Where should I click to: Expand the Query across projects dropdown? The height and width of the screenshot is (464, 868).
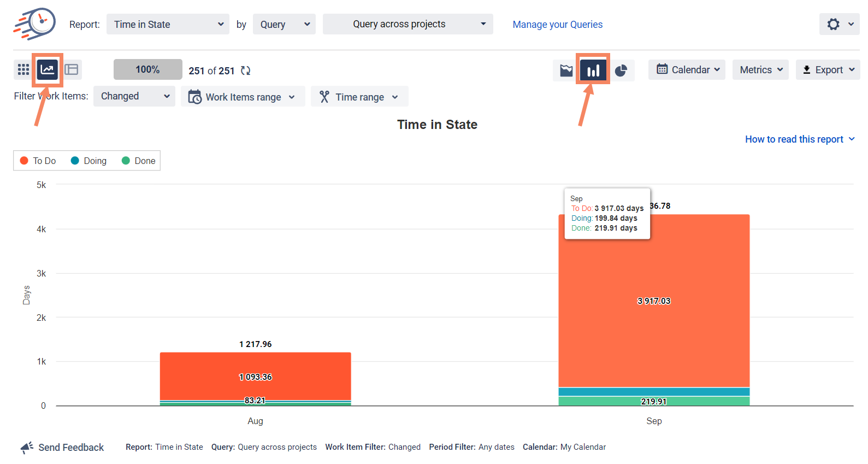click(x=408, y=24)
